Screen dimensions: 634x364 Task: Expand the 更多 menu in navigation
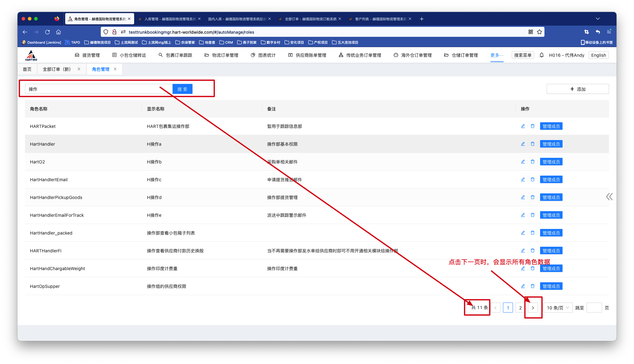497,55
